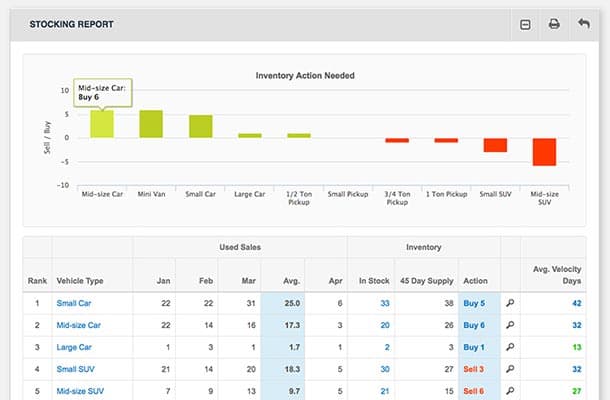
Task: Select the Mini Van chart bar
Action: point(151,124)
